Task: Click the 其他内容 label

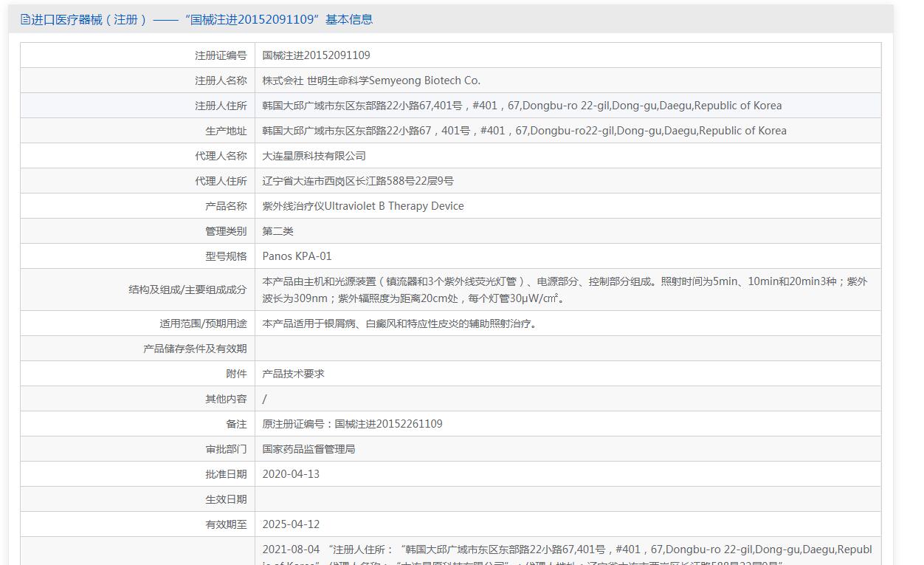Action: [226, 399]
